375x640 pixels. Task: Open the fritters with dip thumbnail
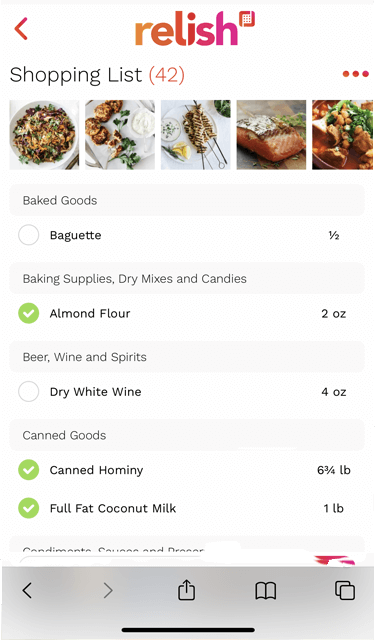(x=120, y=135)
